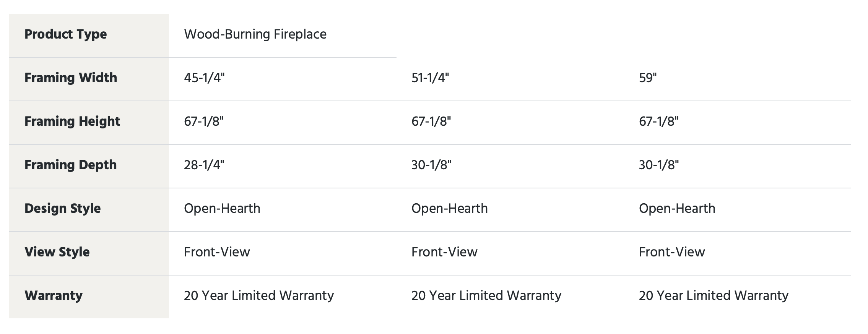Viewport: 868px width, 334px height.
Task: Click the Product Type row label
Action: [x=66, y=34]
